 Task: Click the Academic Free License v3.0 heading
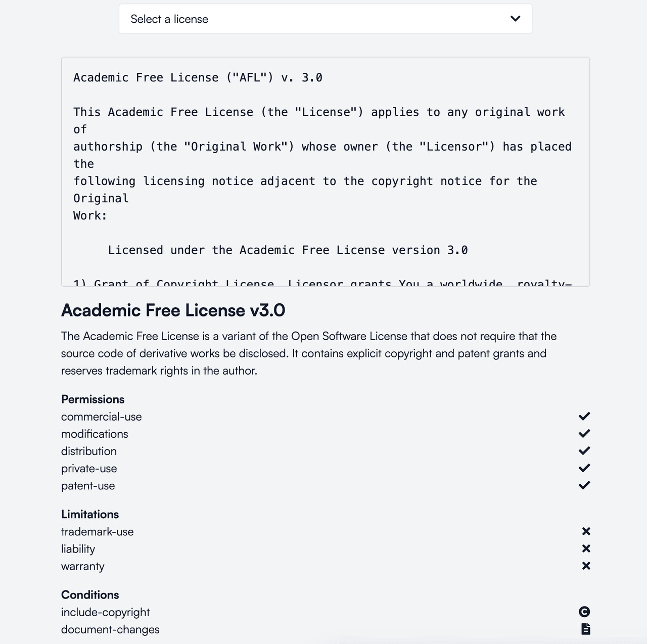coord(173,310)
